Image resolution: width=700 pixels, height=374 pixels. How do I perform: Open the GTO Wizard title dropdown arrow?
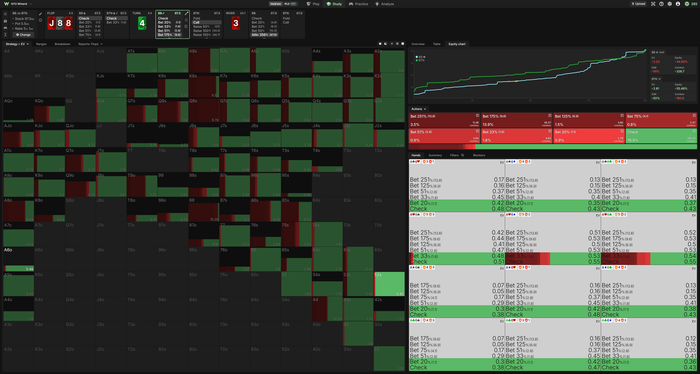31,4
